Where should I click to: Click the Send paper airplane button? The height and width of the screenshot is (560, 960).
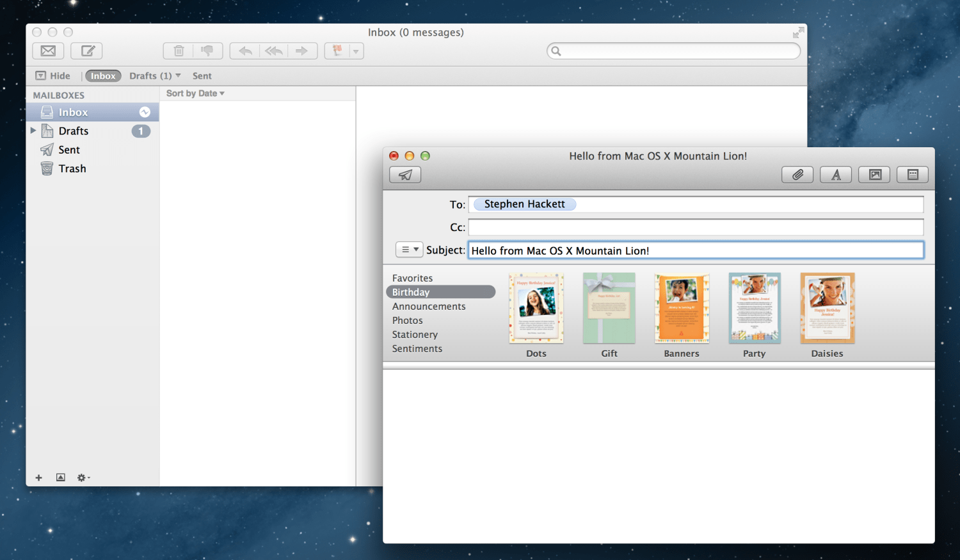405,175
